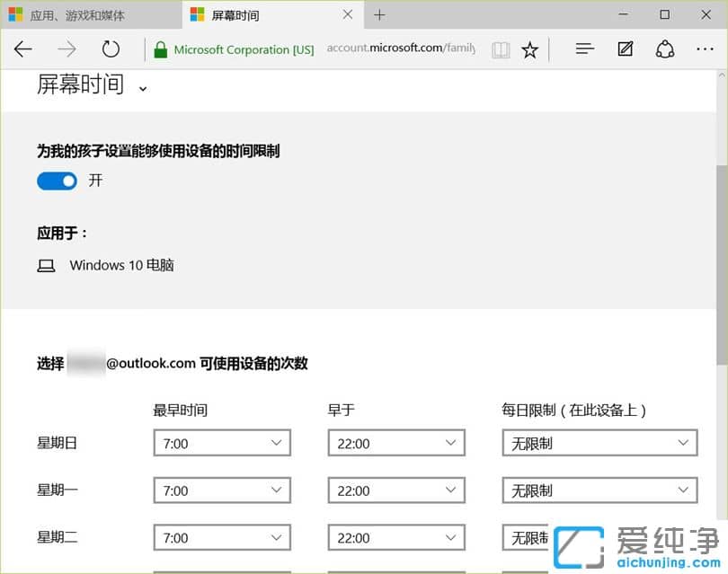Turn off the screen time limit toggle
The width and height of the screenshot is (728, 574).
(x=57, y=181)
